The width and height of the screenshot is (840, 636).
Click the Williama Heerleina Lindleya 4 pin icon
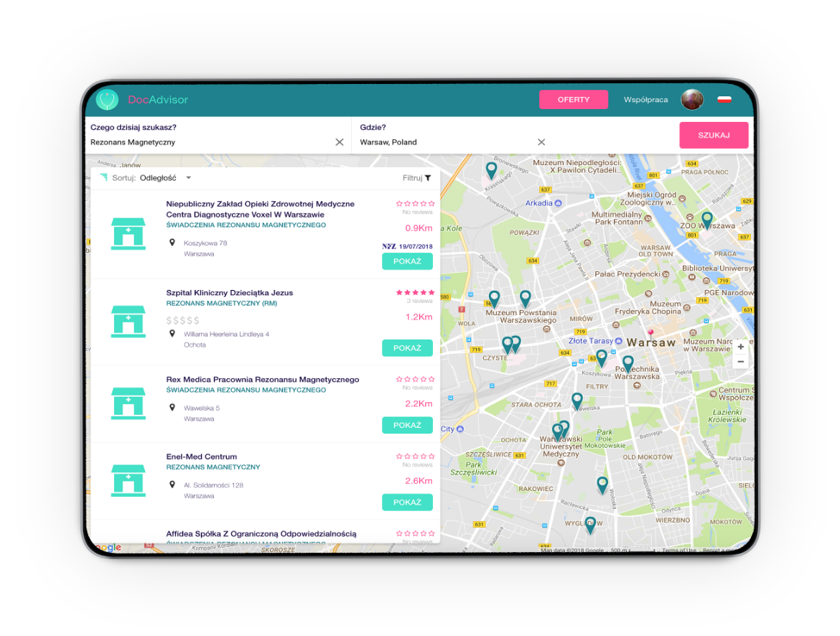(172, 334)
